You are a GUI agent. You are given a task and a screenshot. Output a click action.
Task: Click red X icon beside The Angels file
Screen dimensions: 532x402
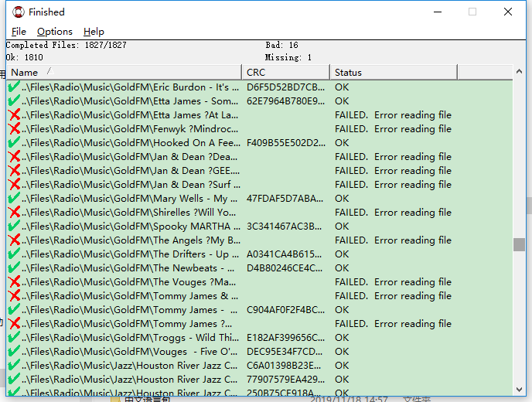click(x=14, y=240)
